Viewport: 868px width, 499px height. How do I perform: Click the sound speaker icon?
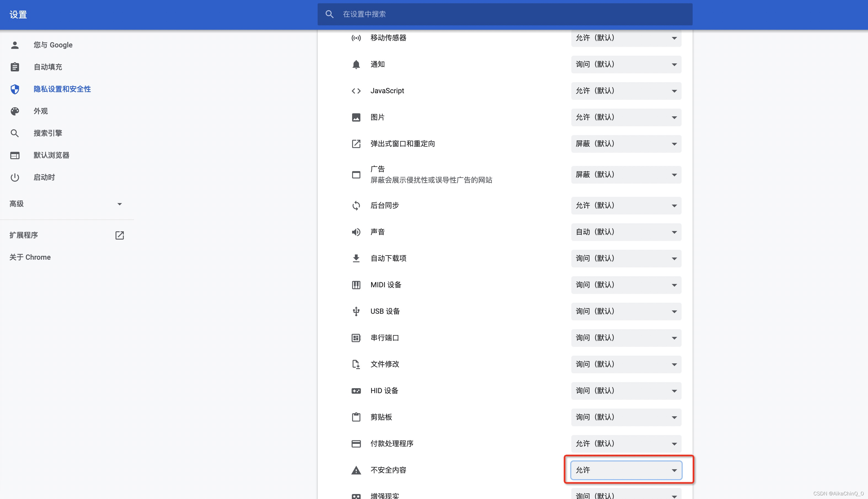(356, 232)
